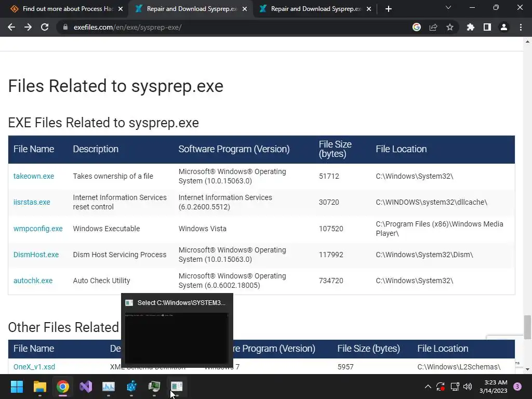
Task: Open a new browser tab
Action: (389, 9)
